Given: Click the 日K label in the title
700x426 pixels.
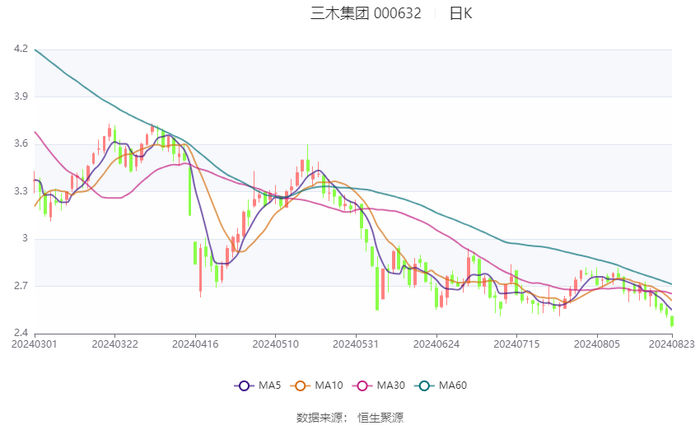Looking at the screenshot, I should (x=460, y=13).
